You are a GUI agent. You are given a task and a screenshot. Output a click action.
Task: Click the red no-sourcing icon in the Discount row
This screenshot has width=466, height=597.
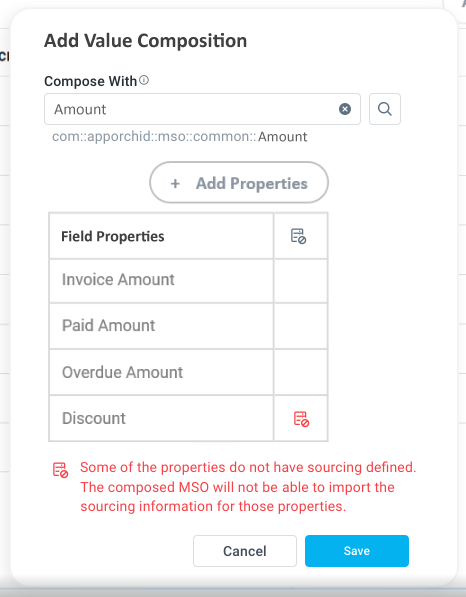point(301,419)
